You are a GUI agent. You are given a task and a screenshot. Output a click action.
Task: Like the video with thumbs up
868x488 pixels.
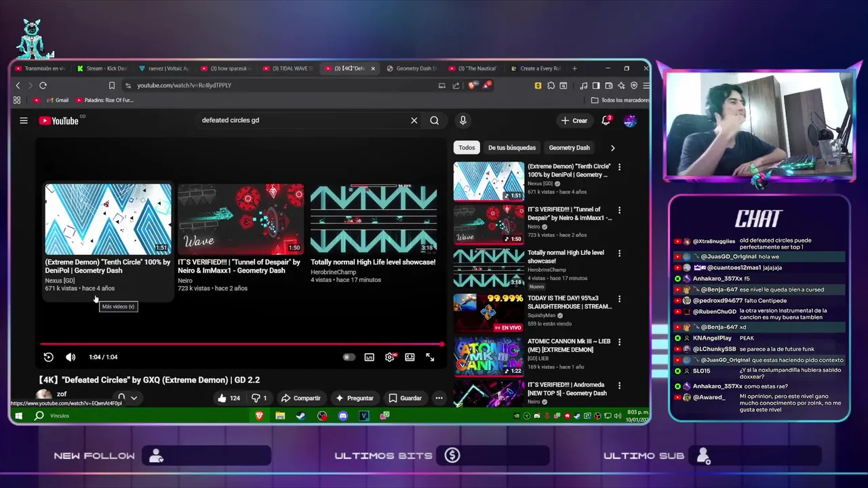click(229, 398)
